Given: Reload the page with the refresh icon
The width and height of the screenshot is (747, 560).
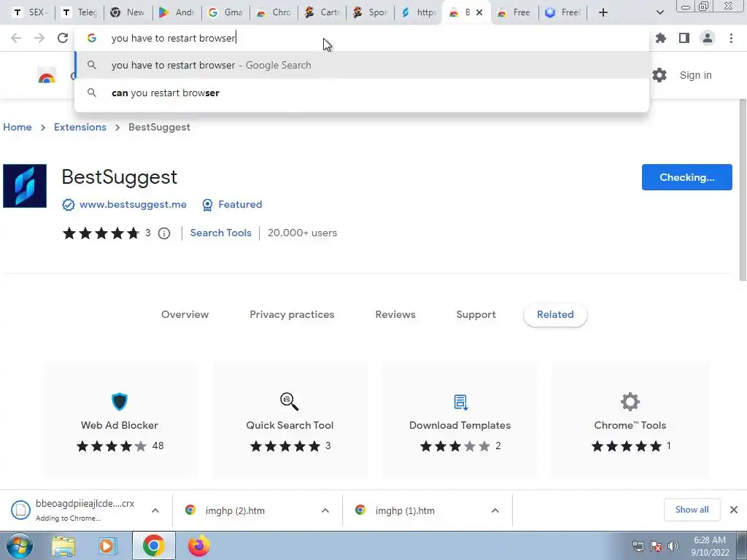Looking at the screenshot, I should click(63, 38).
